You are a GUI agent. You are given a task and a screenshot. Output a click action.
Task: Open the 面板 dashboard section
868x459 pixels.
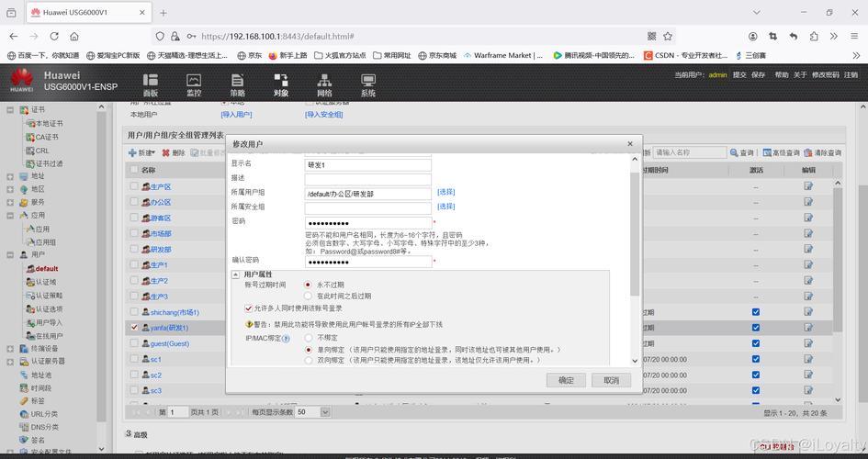(x=151, y=85)
